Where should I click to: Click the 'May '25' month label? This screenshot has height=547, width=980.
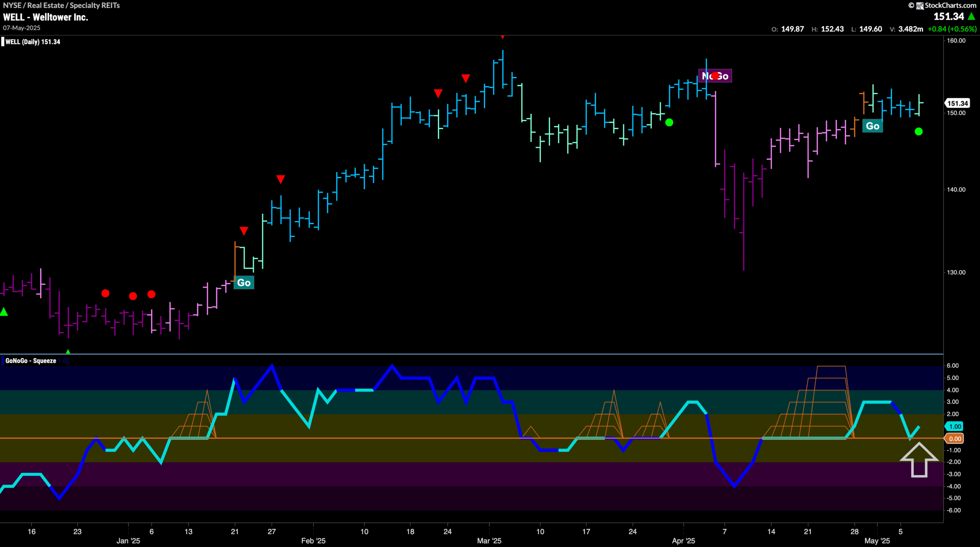point(877,541)
